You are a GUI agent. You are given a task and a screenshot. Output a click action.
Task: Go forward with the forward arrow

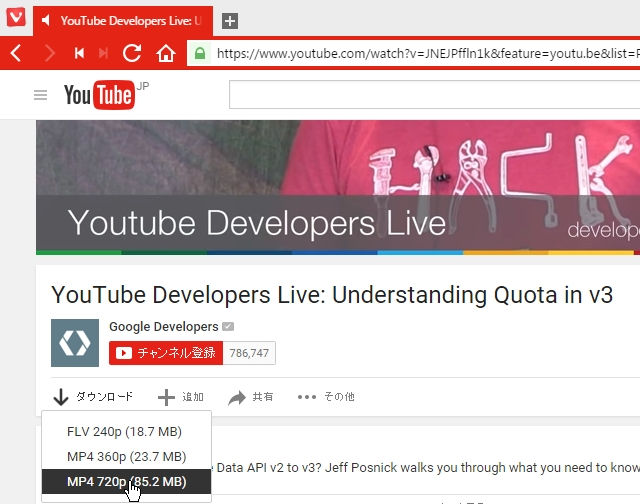pos(49,53)
